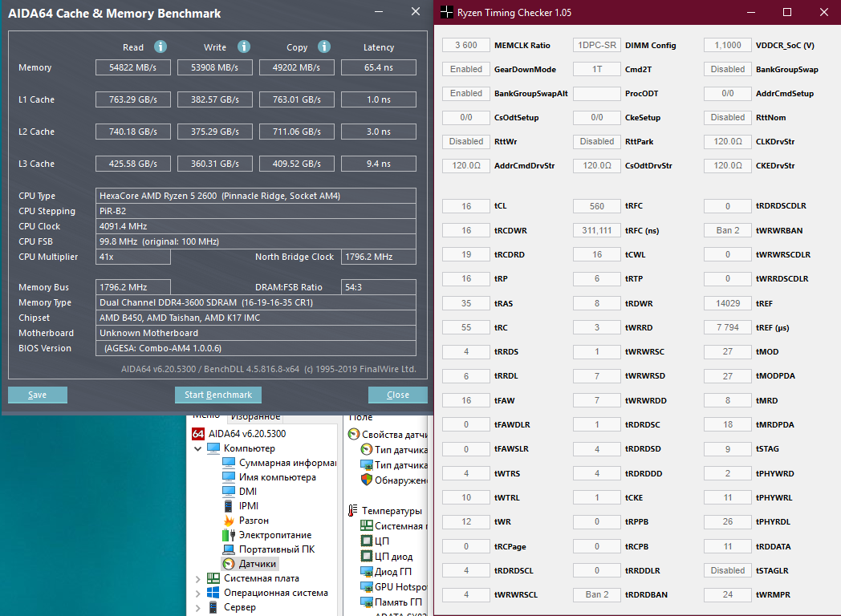Viewport: 841px width, 616px height.
Task: Click the tRFC (ns) 311,111 field
Action: pos(597,230)
